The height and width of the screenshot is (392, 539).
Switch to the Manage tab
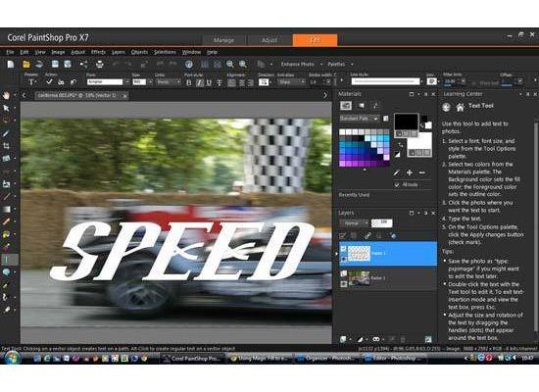[x=223, y=40]
